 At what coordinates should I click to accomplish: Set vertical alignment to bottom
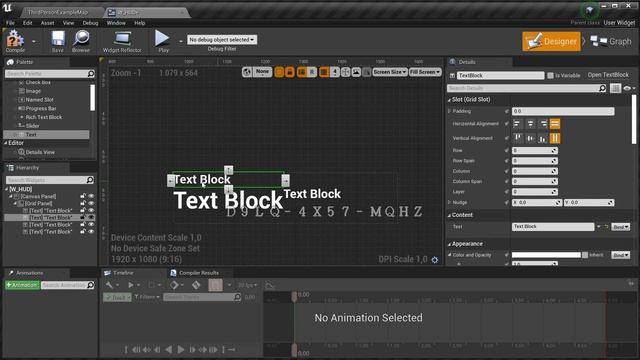tap(542, 138)
